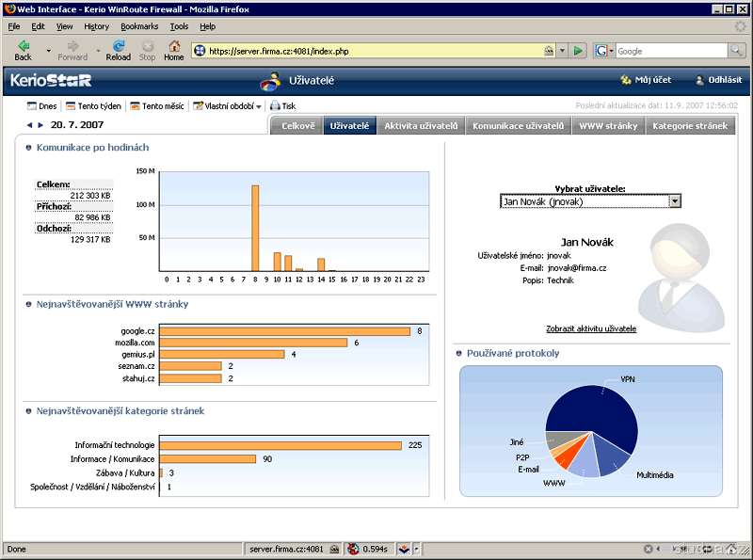
Task: Go to the previous day arrow
Action: coord(29,124)
